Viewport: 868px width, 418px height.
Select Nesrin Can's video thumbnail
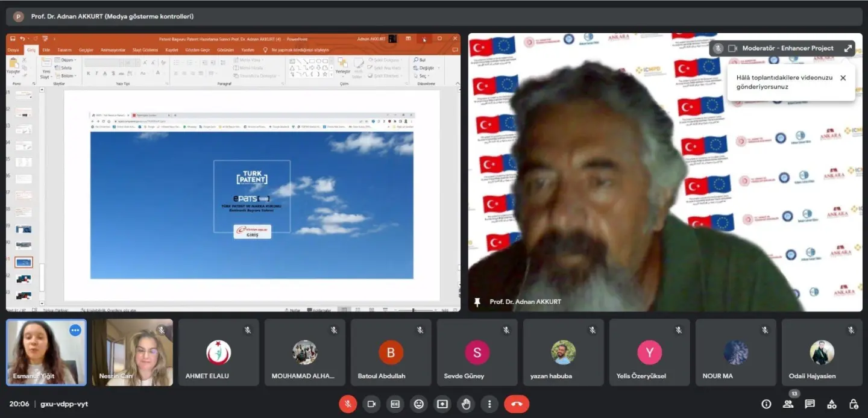tap(133, 352)
